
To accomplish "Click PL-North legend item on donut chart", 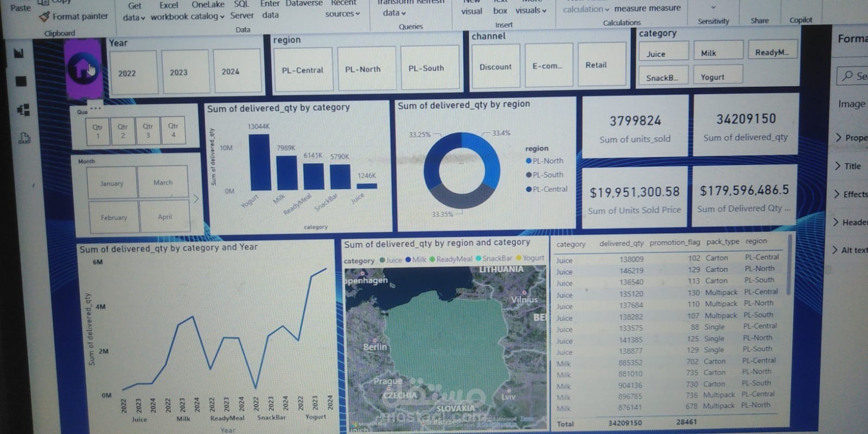I will tap(545, 161).
